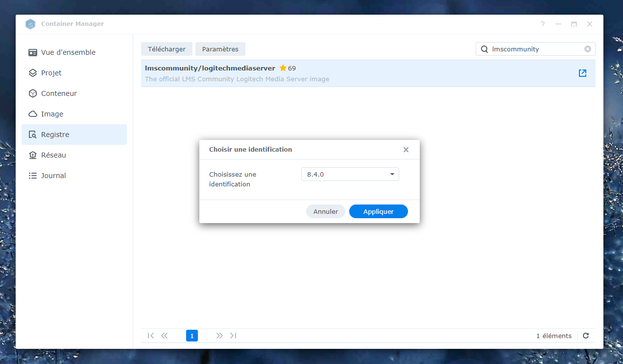The width and height of the screenshot is (623, 364).
Task: Open the Réseau section
Action: point(74,155)
